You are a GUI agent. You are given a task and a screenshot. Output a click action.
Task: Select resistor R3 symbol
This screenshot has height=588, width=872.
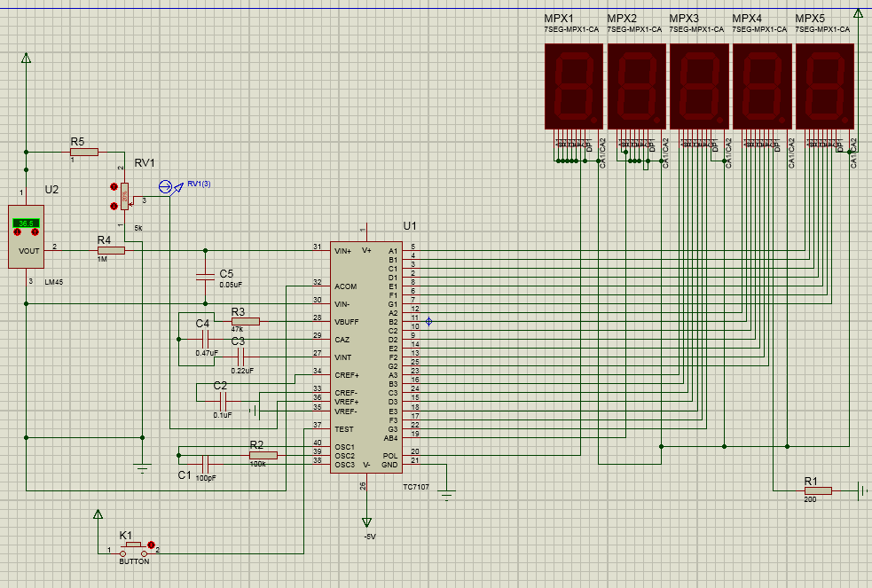[245, 321]
